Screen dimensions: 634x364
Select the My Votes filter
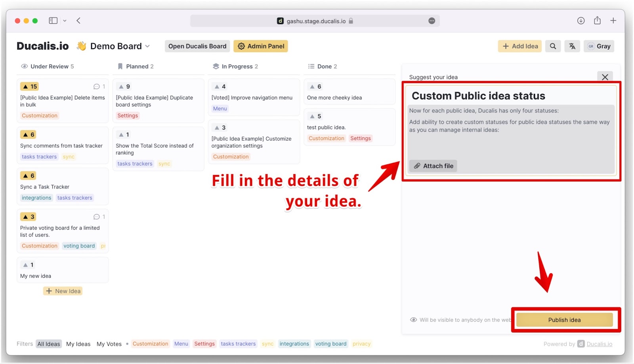click(x=109, y=344)
